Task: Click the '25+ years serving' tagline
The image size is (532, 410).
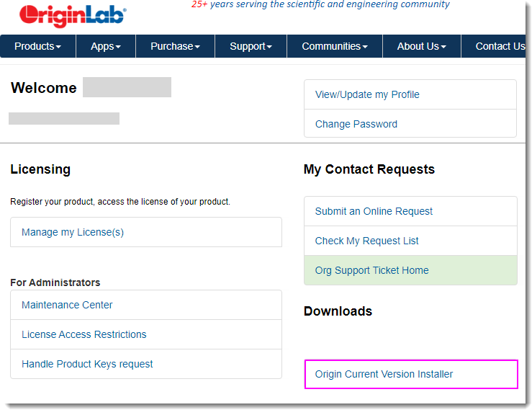Action: point(320,5)
